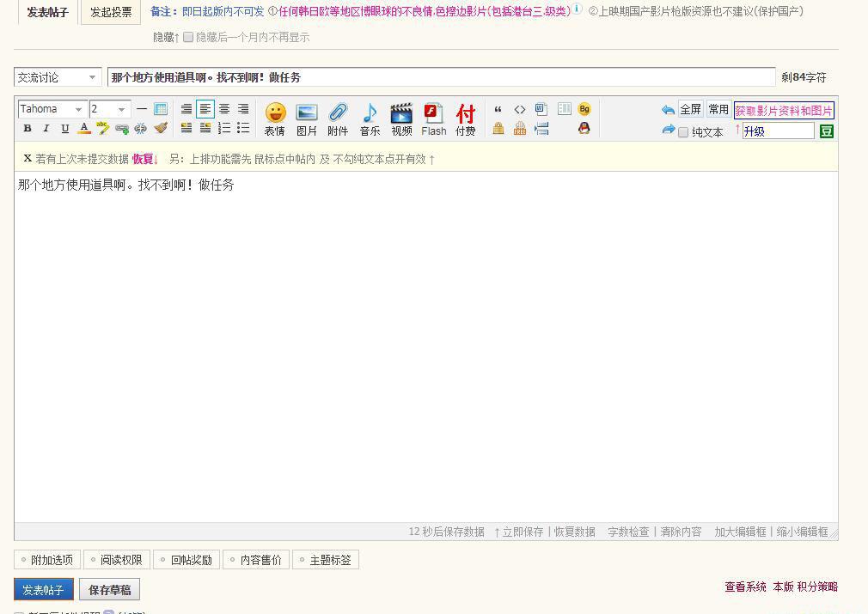Expand the 主题标签 section
The height and width of the screenshot is (614, 868).
[326, 560]
